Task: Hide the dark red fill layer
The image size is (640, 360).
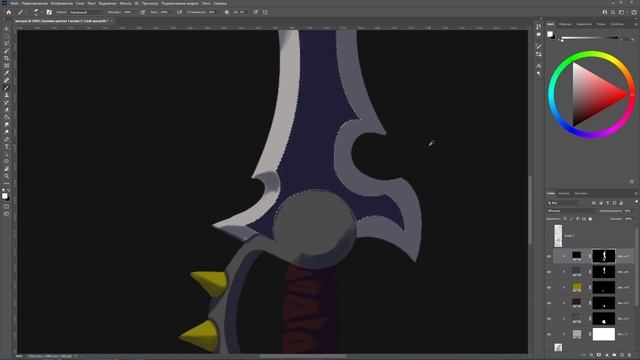Action: (549, 303)
